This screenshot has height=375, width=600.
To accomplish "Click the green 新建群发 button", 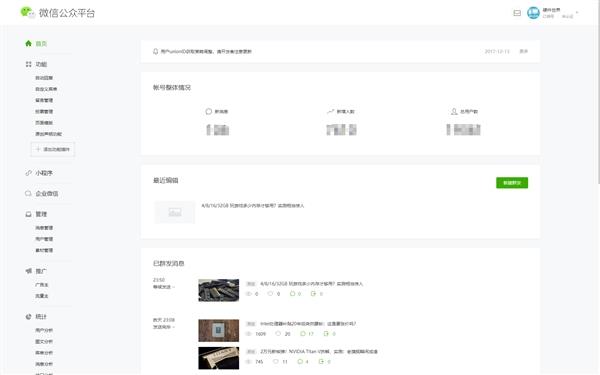I will (x=512, y=183).
